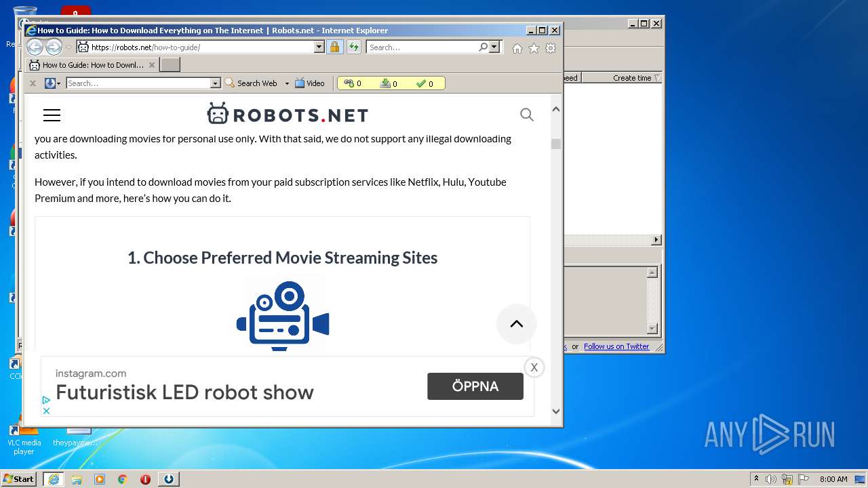Open the recent pages dropdown beside Forward
Image resolution: width=868 pixels, height=488 pixels.
pyautogui.click(x=68, y=47)
